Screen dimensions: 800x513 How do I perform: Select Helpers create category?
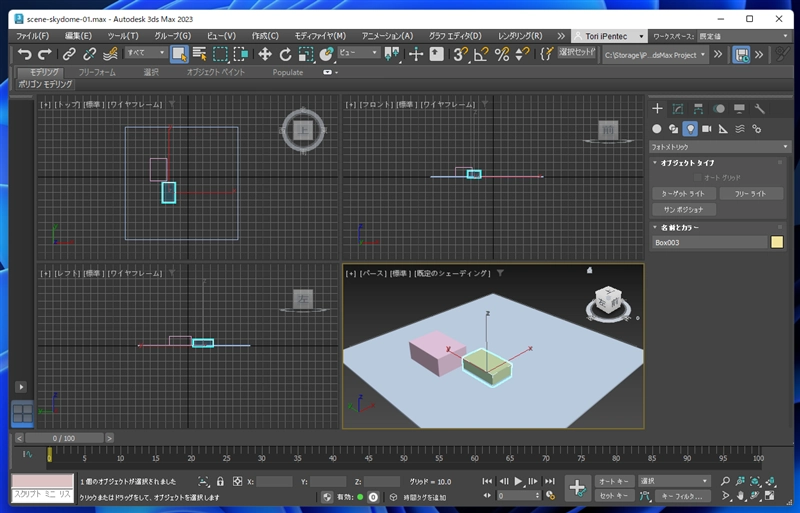pos(723,129)
